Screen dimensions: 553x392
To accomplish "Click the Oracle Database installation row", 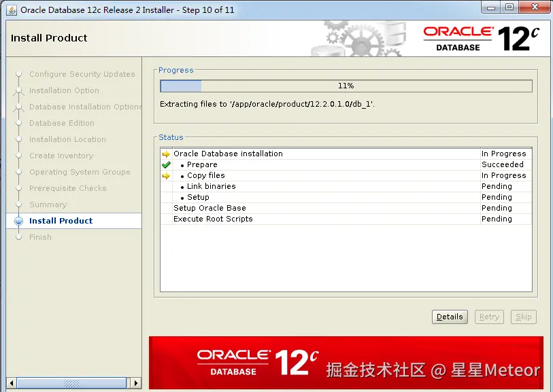I will pyautogui.click(x=346, y=154).
